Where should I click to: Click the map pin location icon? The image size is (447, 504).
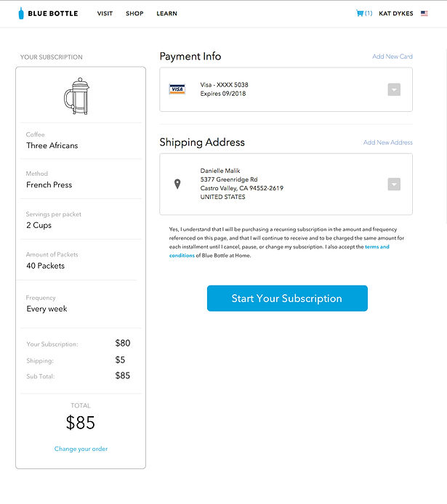[177, 184]
